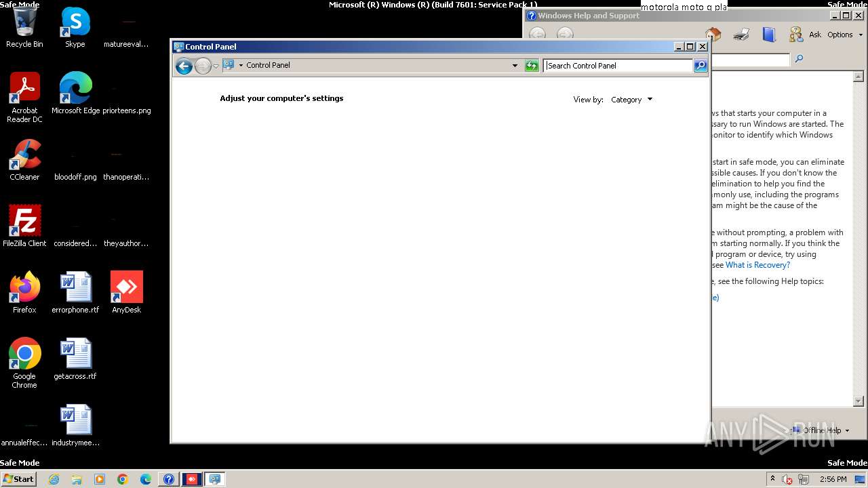Open 'What is Recovery?' link
The image size is (868, 488).
tap(757, 265)
